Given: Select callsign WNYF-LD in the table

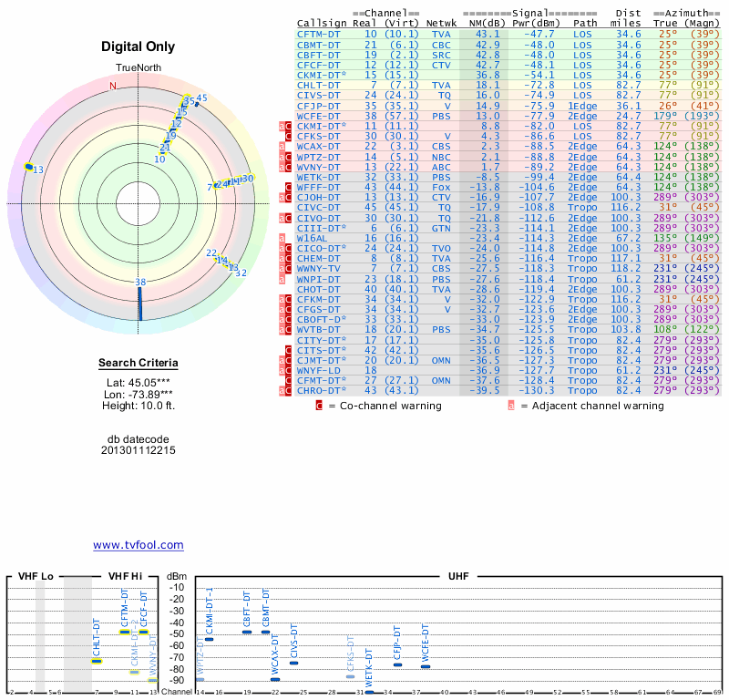Looking at the screenshot, I should pyautogui.click(x=318, y=371).
